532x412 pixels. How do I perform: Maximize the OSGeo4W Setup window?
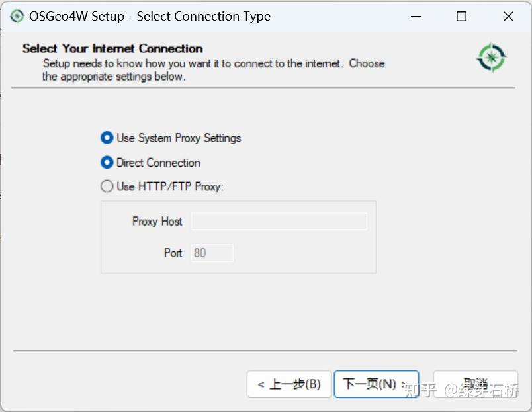point(461,16)
